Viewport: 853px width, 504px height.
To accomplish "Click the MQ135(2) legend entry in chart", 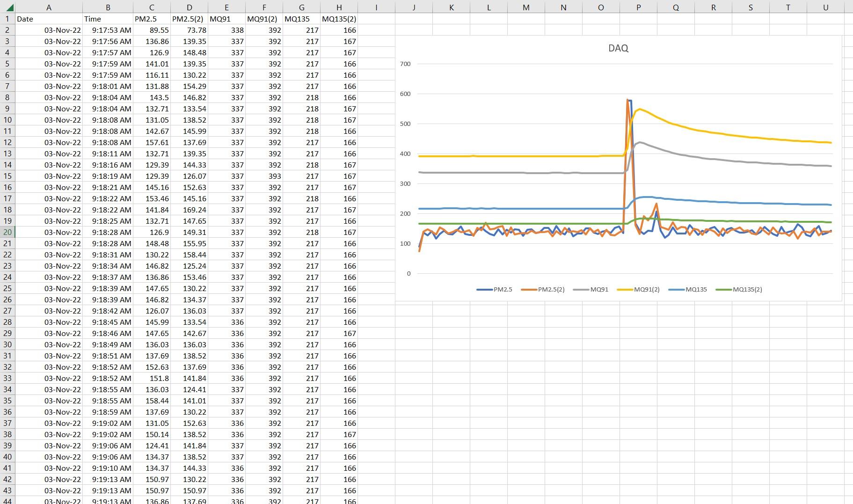I will (739, 290).
